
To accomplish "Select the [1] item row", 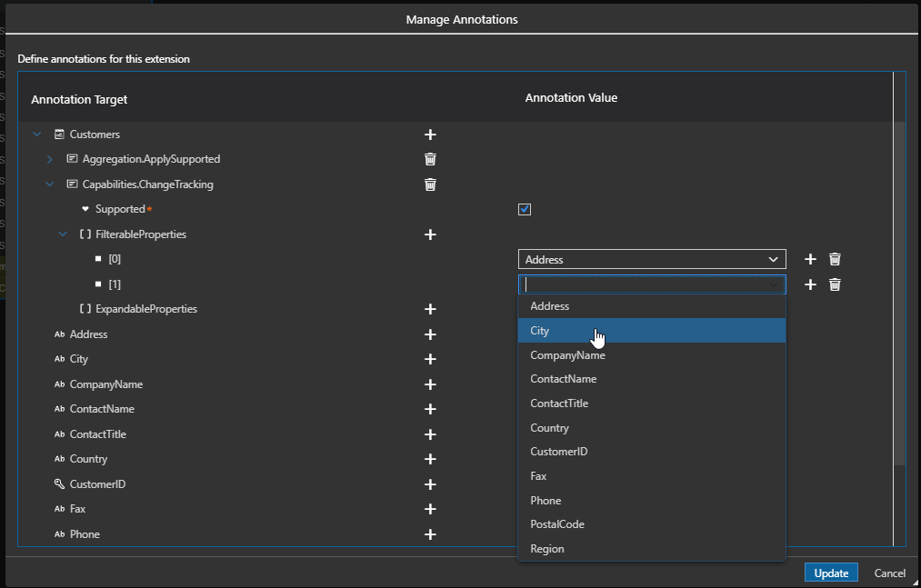I will click(115, 284).
